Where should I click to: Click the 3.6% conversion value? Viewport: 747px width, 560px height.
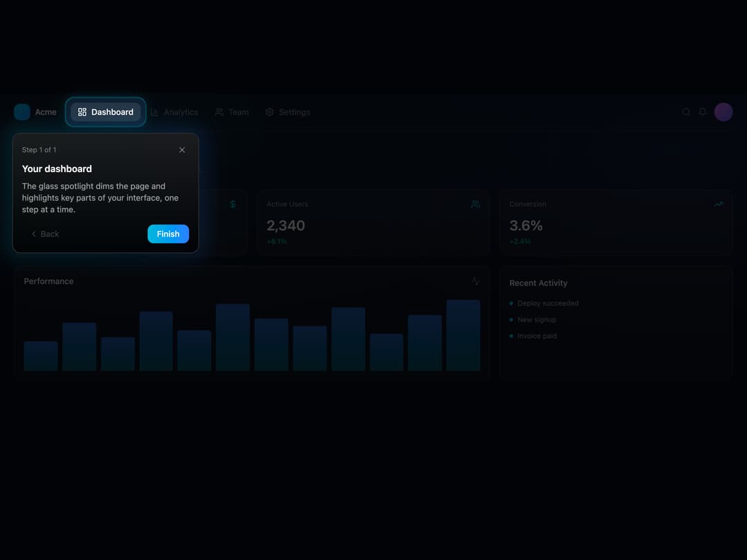526,225
